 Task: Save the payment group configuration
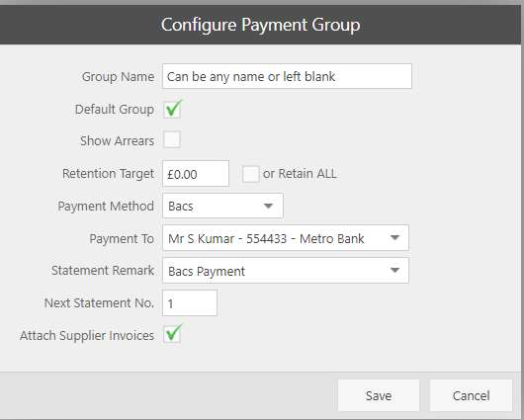coord(379,395)
